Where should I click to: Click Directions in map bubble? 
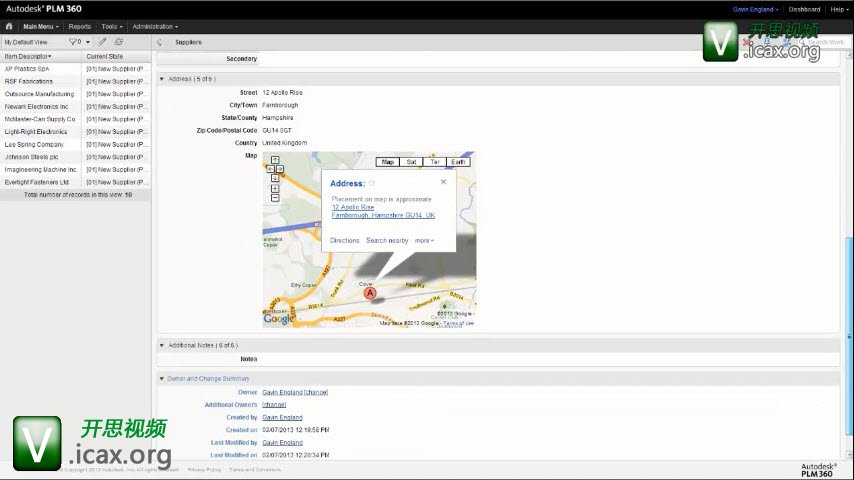tap(345, 240)
